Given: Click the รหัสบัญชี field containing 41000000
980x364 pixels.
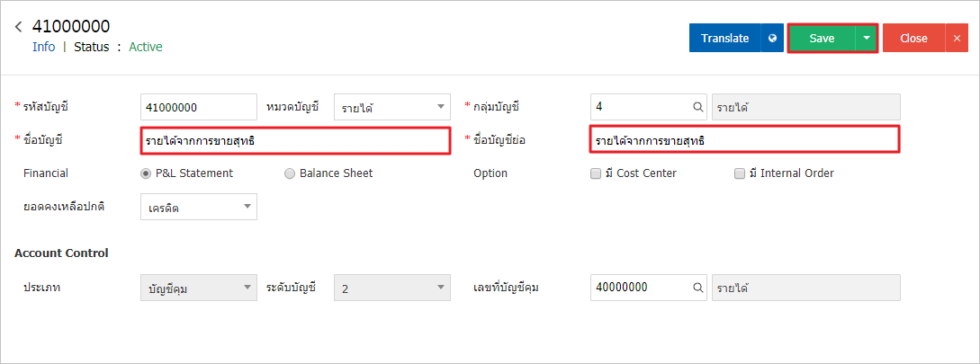Looking at the screenshot, I should click(x=199, y=107).
